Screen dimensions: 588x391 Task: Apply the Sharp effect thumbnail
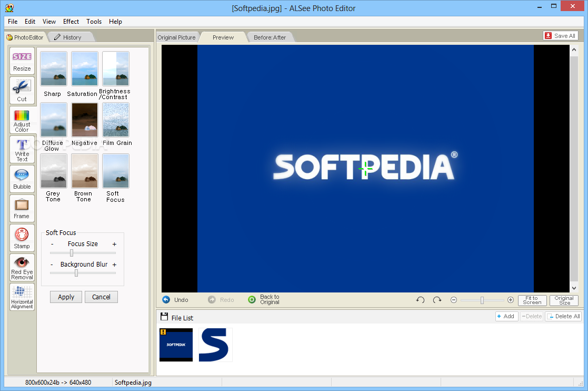click(x=53, y=69)
